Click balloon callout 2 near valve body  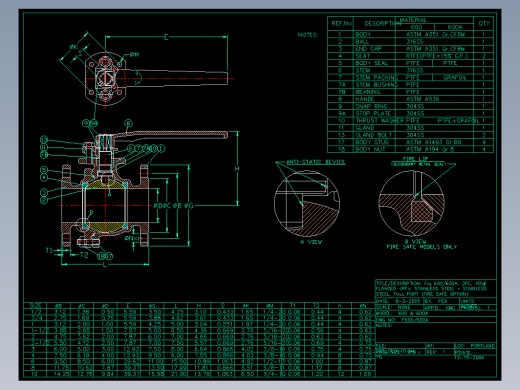point(44,200)
